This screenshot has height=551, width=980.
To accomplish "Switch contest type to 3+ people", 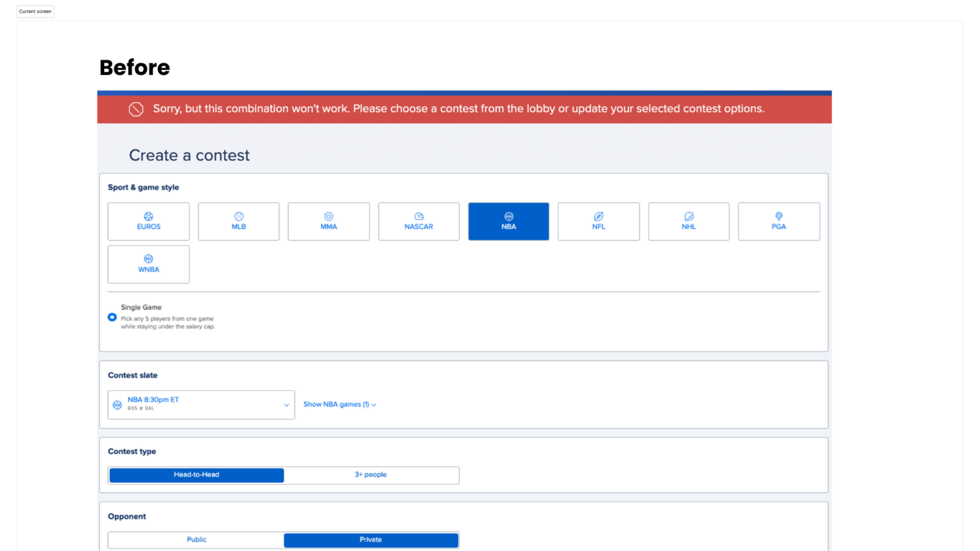I will tap(371, 475).
